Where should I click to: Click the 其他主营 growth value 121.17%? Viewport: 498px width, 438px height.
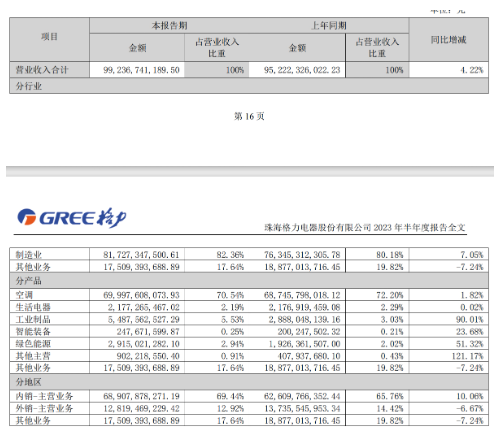467,356
